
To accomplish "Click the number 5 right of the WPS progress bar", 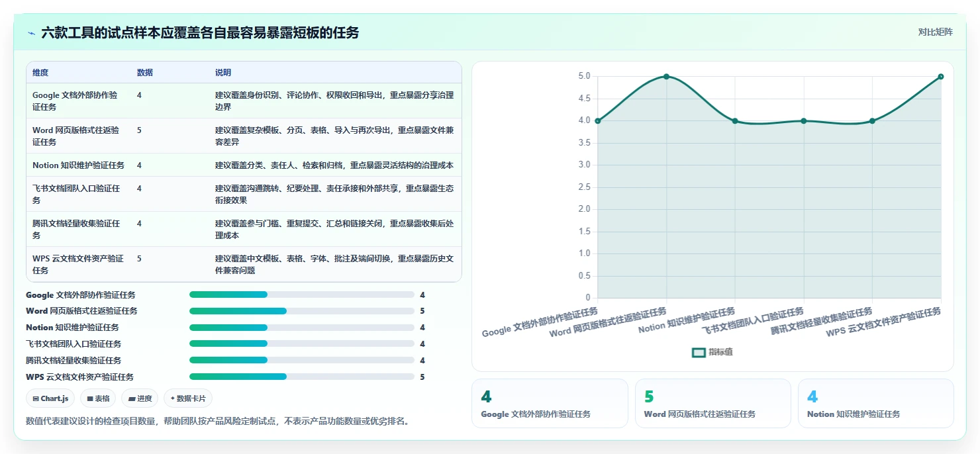I will point(422,377).
